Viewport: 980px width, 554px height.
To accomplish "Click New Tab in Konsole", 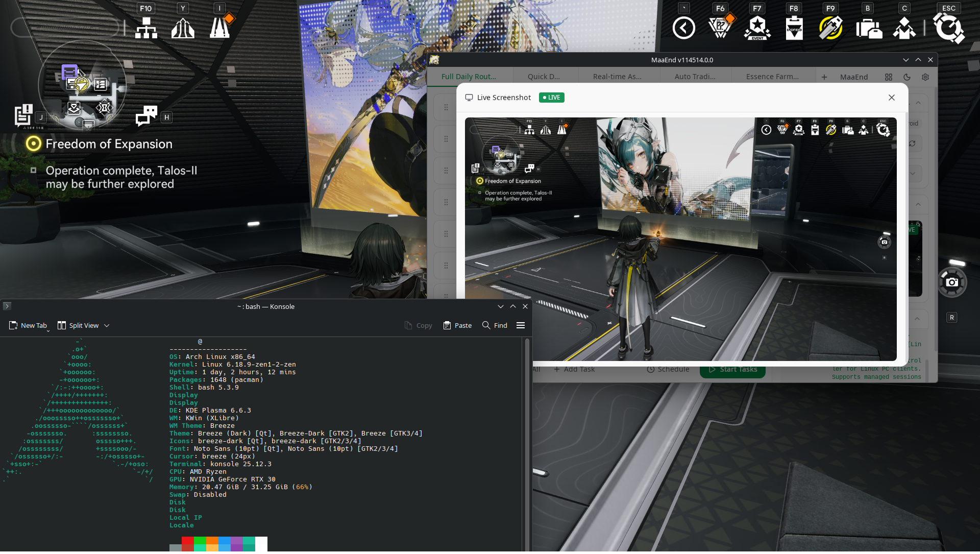I will click(28, 325).
